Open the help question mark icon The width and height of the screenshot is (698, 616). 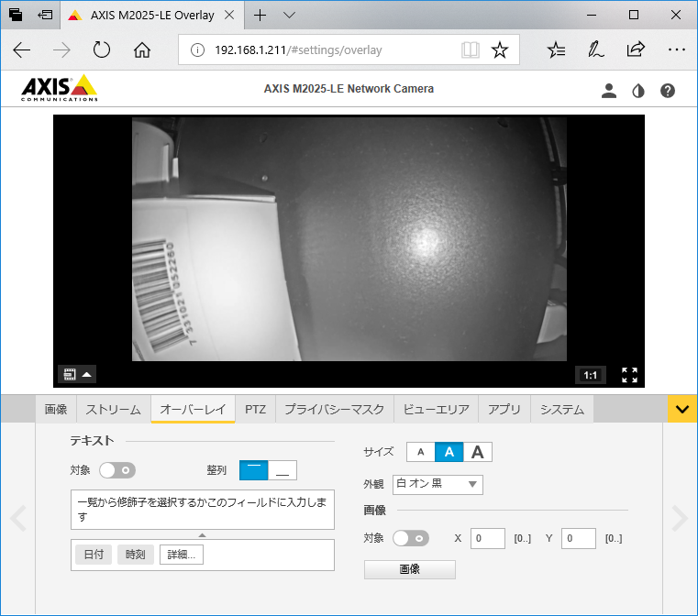(668, 91)
